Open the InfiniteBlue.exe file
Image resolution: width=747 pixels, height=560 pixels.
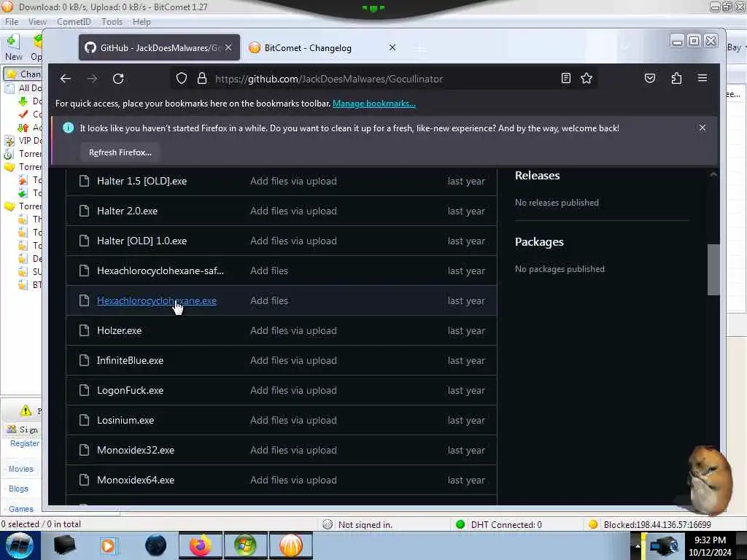pyautogui.click(x=130, y=360)
